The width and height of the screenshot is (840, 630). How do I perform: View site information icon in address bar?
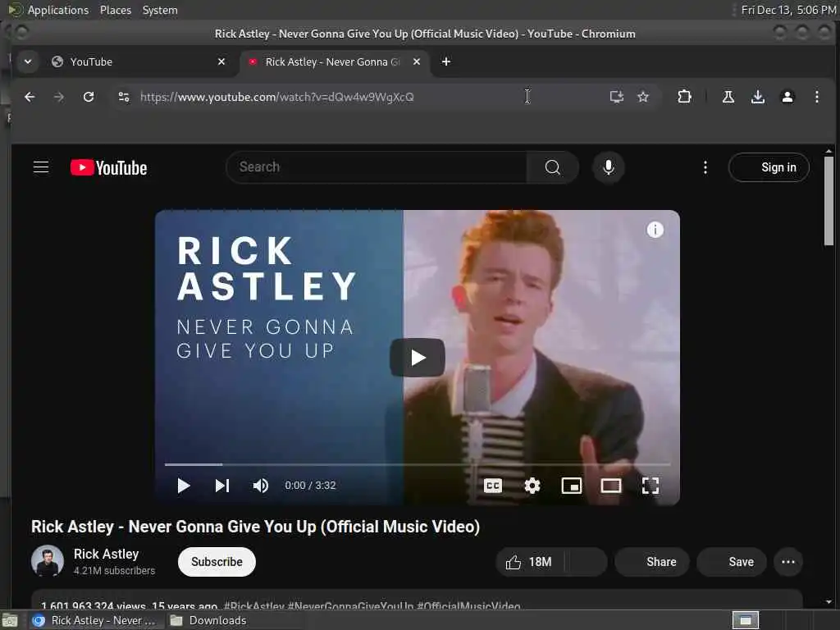coord(124,97)
